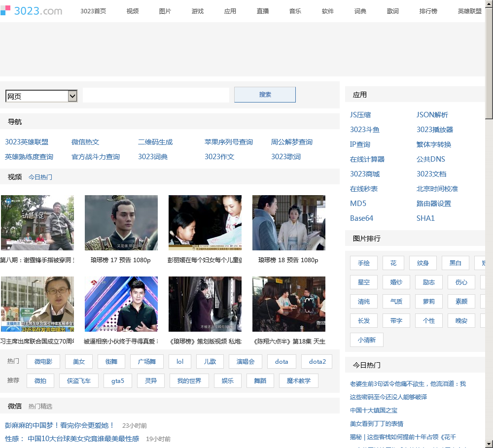The height and width of the screenshot is (448, 493).
Task: Open the article 这些密码至今还没人能够破译
Action: (388, 397)
